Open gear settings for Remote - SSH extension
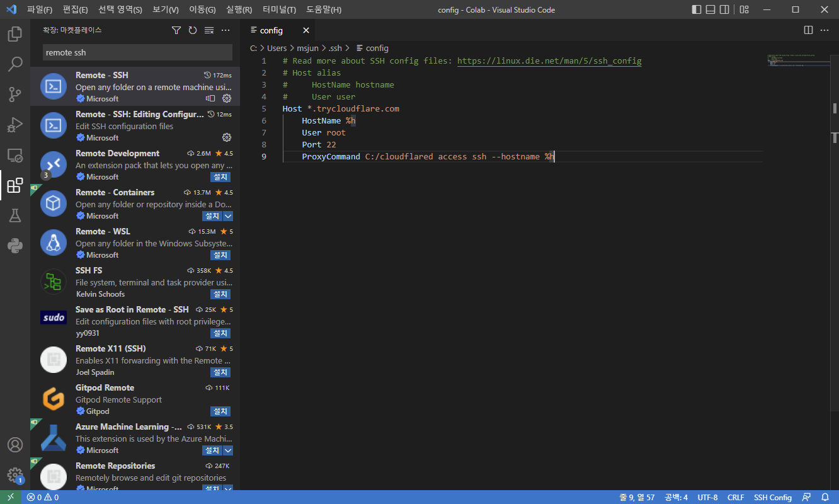Screen dimensions: 839x504 point(227,98)
